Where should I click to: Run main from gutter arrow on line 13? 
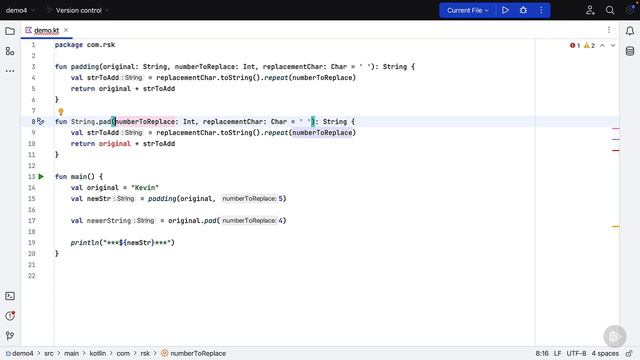tap(41, 176)
